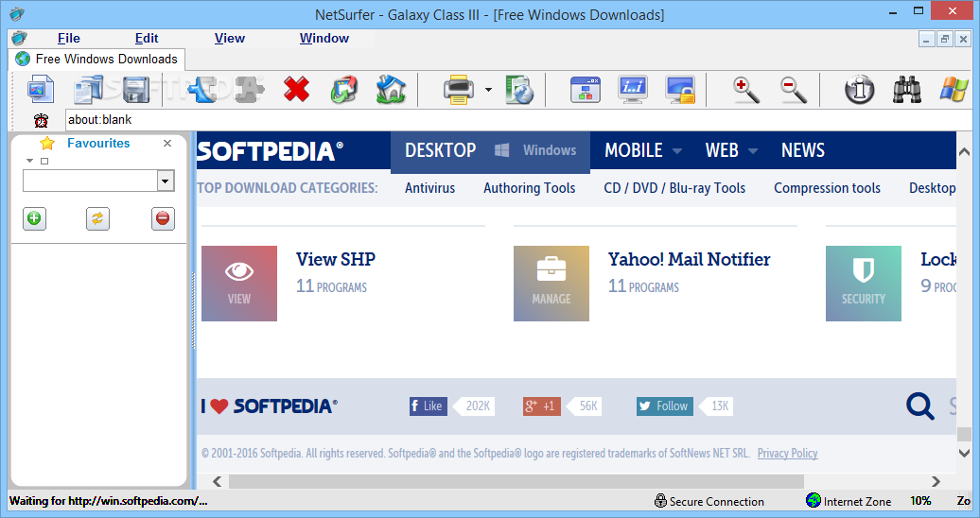Click the monitor with padlock icon
Viewport: 980px width, 518px height.
pyautogui.click(x=681, y=90)
